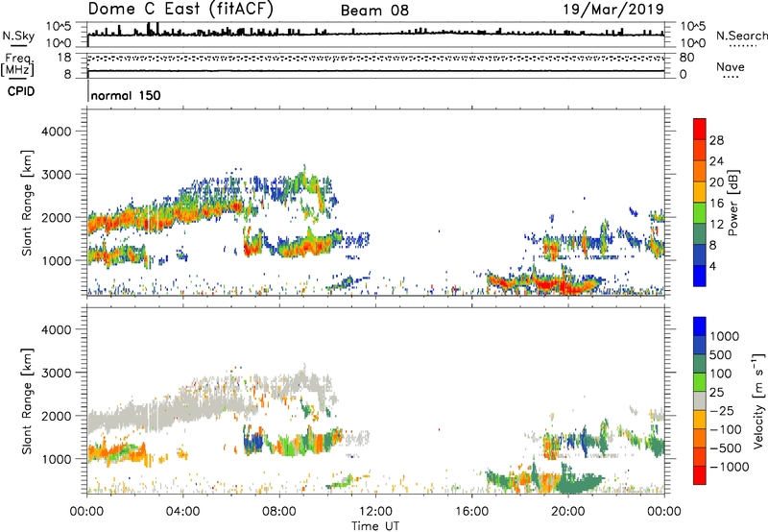Click the Slant Range label of the velocity panel
768x532 pixels.
[27, 401]
